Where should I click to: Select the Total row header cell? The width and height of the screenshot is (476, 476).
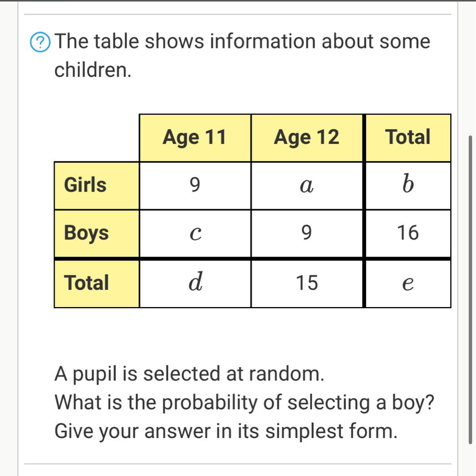point(96,283)
